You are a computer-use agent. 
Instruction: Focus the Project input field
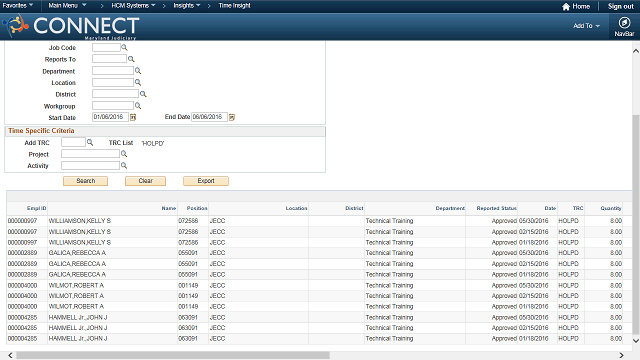point(90,153)
